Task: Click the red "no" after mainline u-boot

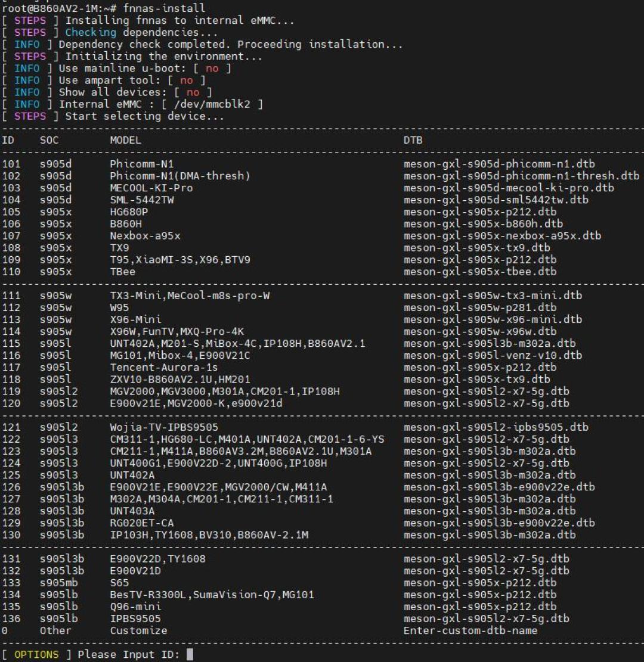Action: (212, 69)
